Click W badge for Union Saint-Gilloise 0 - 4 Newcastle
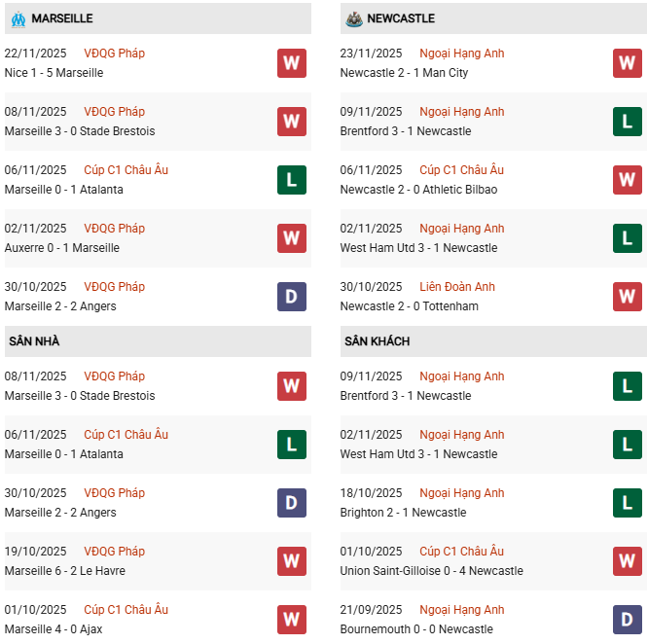This screenshot has height=644, width=648. tap(627, 561)
